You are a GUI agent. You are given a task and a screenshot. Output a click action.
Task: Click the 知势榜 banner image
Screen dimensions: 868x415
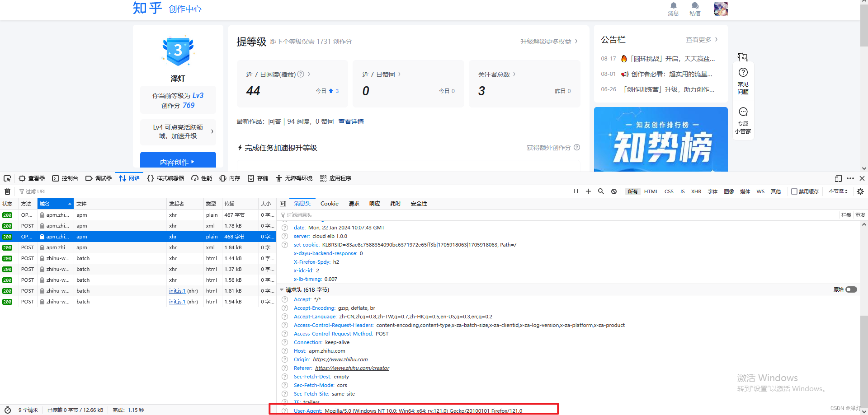[x=660, y=140]
